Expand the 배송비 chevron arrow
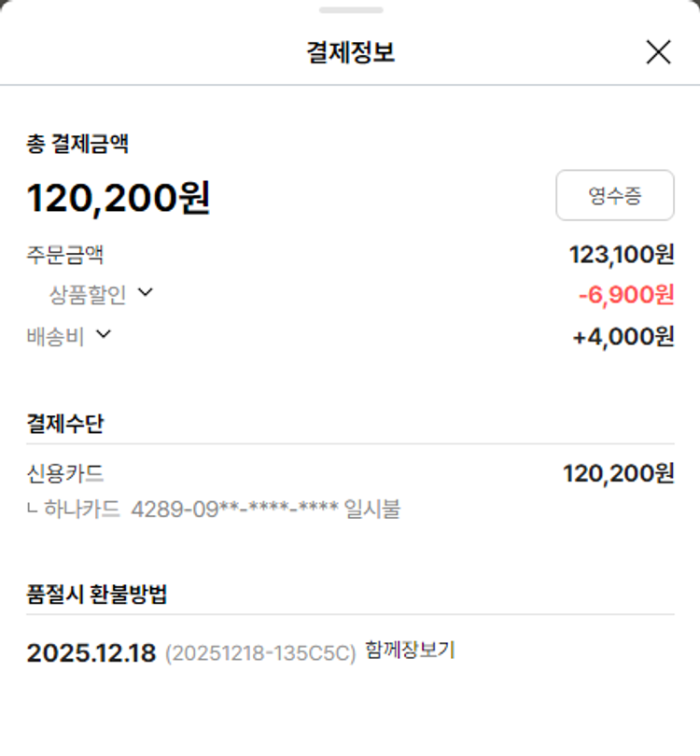The image size is (700, 756). [103, 334]
